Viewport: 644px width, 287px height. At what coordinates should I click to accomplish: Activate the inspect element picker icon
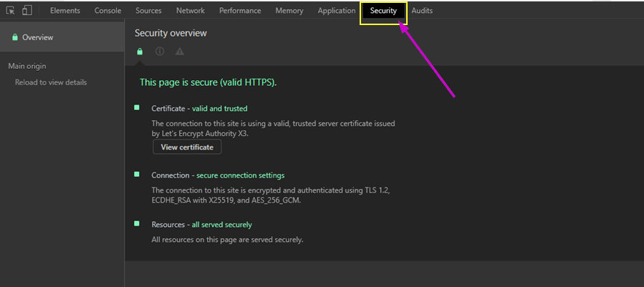[11, 11]
